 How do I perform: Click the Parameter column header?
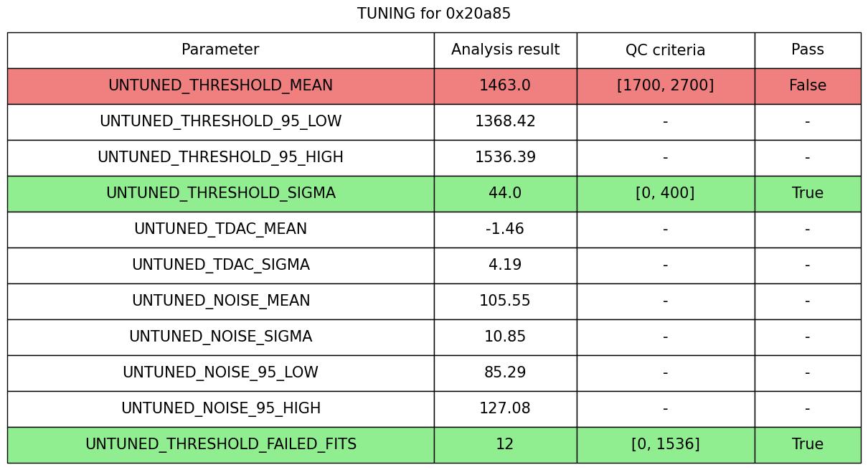click(x=220, y=50)
